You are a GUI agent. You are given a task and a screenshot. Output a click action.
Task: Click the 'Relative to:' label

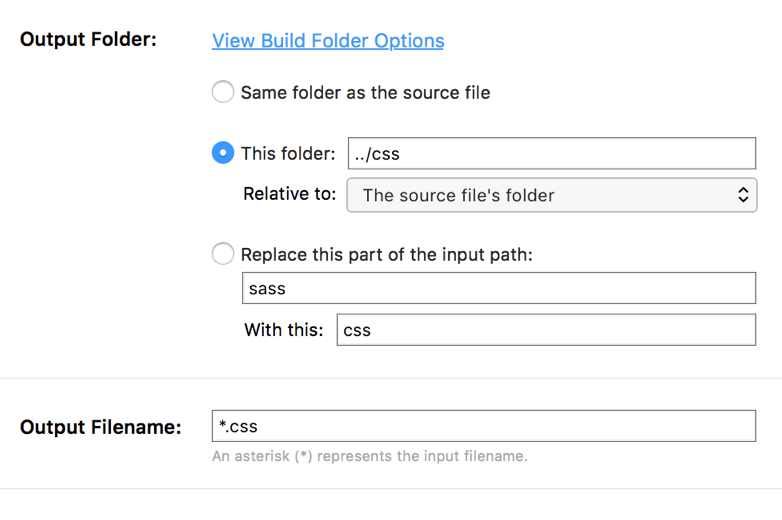[290, 194]
